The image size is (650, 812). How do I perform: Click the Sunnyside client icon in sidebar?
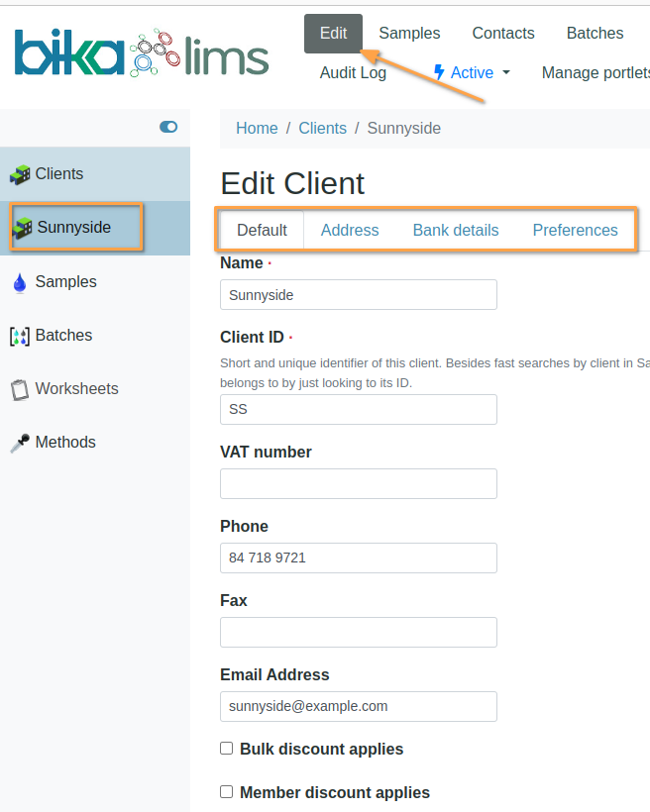(x=22, y=228)
